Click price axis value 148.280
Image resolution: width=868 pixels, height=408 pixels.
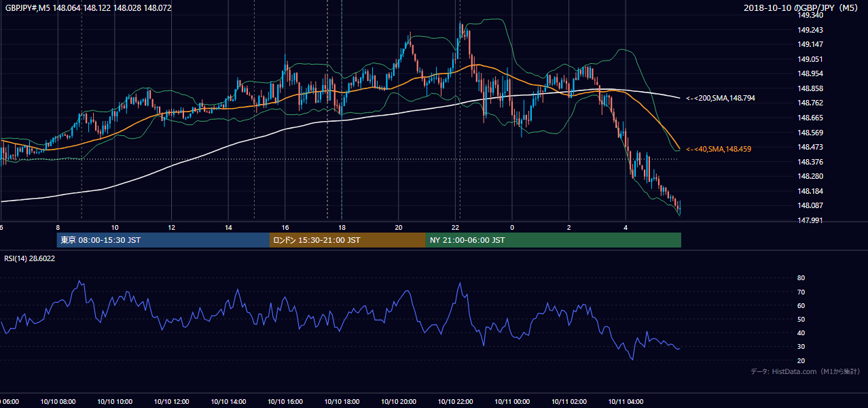point(810,177)
